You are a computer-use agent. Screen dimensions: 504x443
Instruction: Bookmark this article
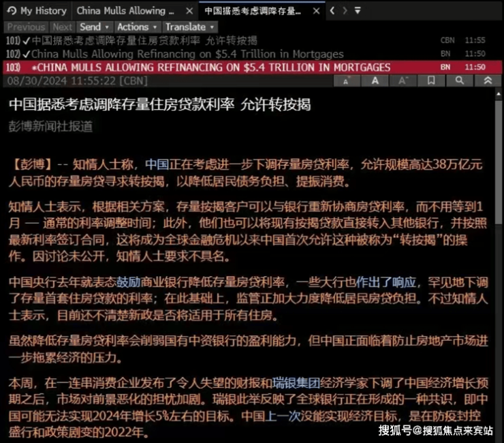(431, 80)
